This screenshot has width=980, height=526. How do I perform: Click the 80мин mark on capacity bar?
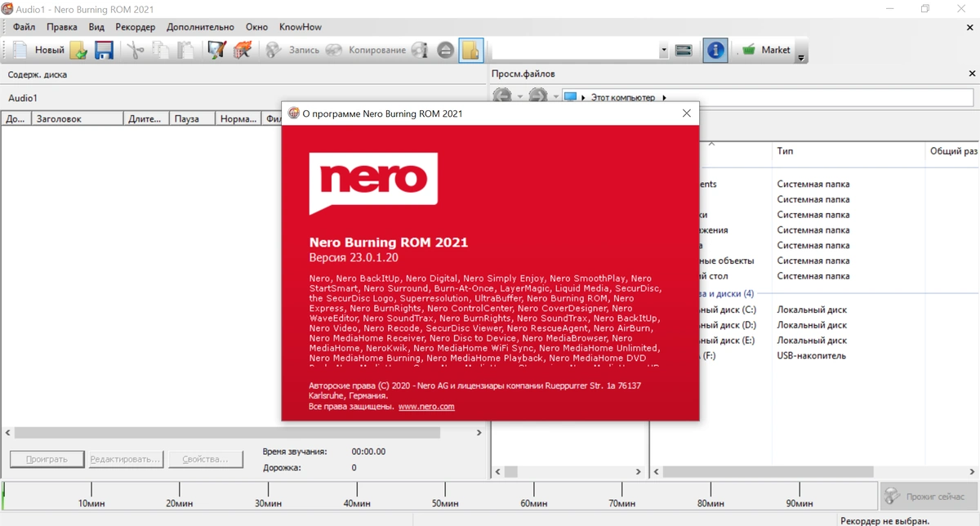(x=710, y=503)
